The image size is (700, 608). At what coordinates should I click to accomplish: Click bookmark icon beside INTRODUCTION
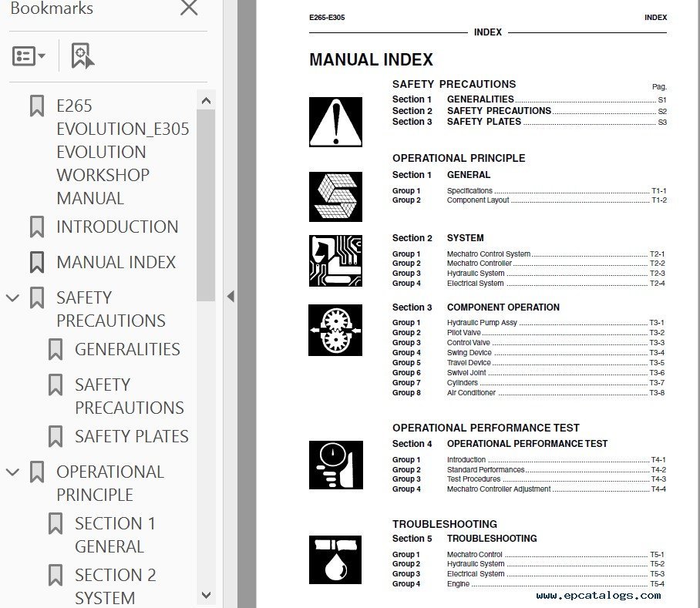[x=36, y=227]
